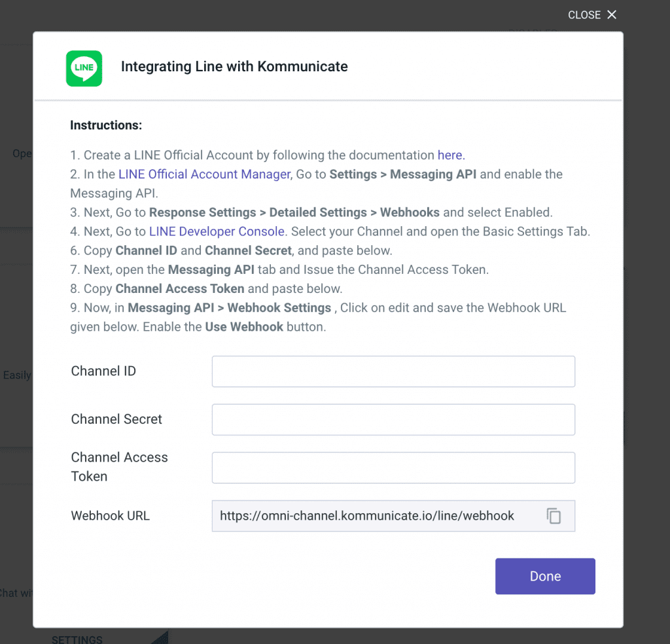The height and width of the screenshot is (644, 670).
Task: Focus the Channel Secret input field
Action: 393,420
